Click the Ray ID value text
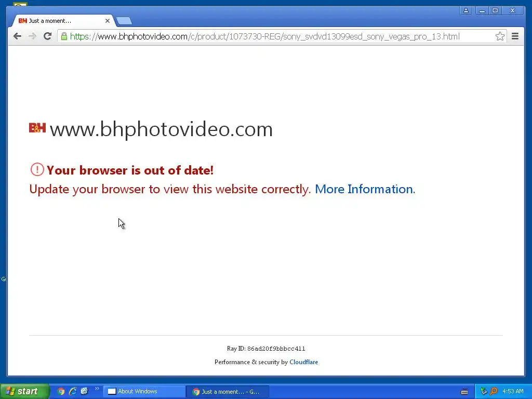Image resolution: width=532 pixels, height=399 pixels. click(x=276, y=349)
